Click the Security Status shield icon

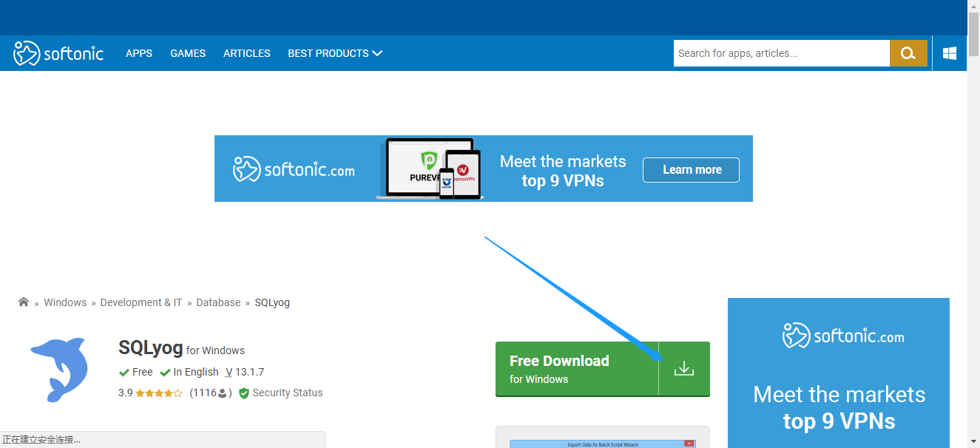[244, 393]
